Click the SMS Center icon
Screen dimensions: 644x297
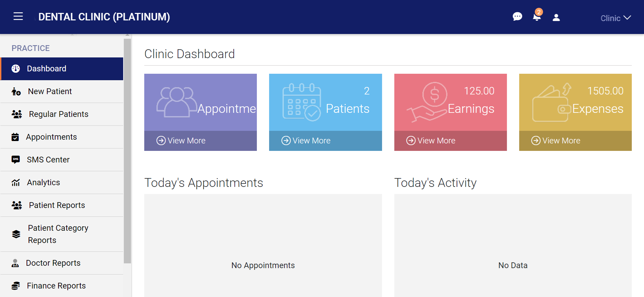[16, 160]
